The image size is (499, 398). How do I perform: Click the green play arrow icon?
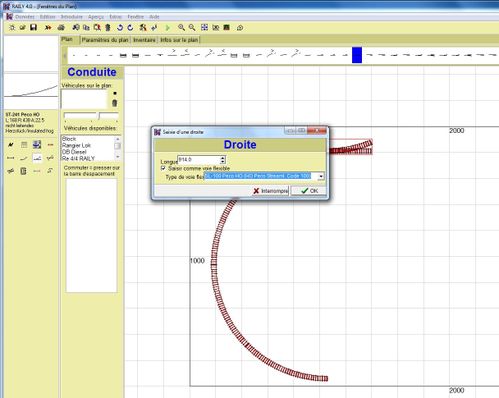[x=168, y=28]
